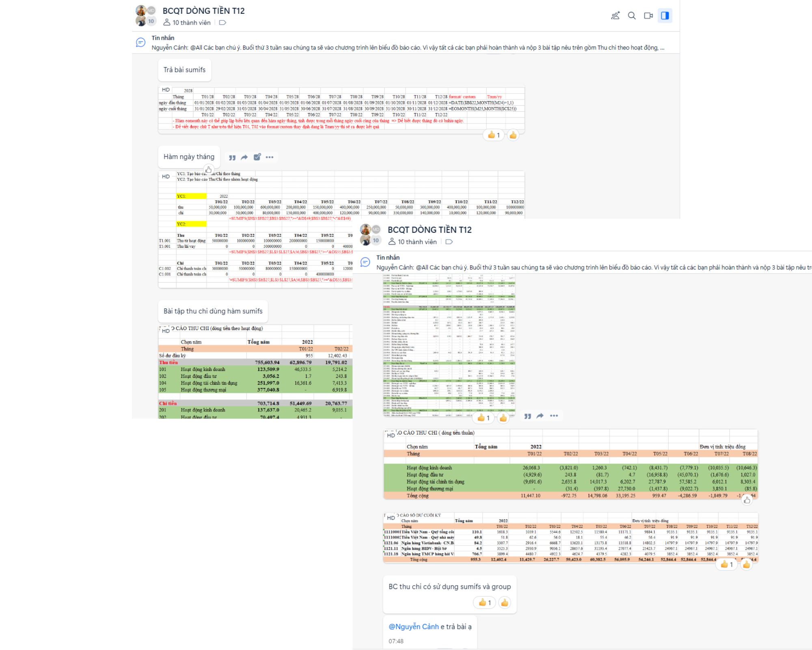This screenshot has height=650, width=812.
Task: Click the @Nguyễn Cảnh mention link
Action: tap(413, 626)
